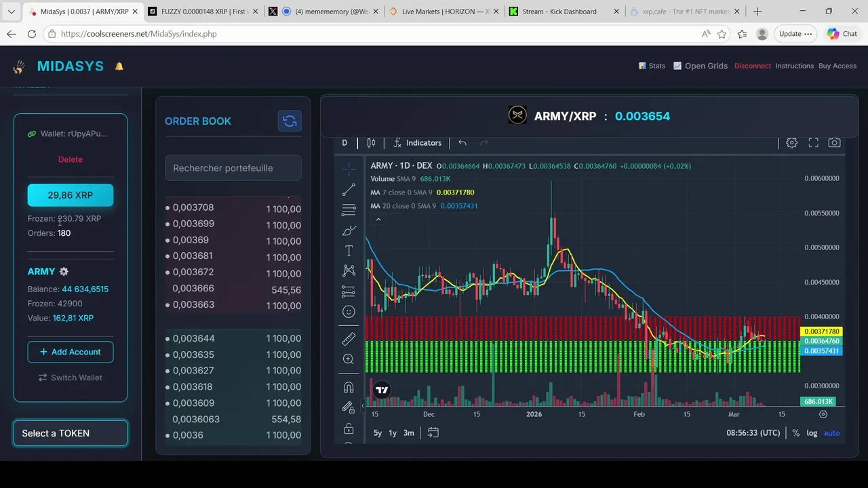This screenshot has width=868, height=488.
Task: Open the Stats page
Action: pyautogui.click(x=652, y=66)
